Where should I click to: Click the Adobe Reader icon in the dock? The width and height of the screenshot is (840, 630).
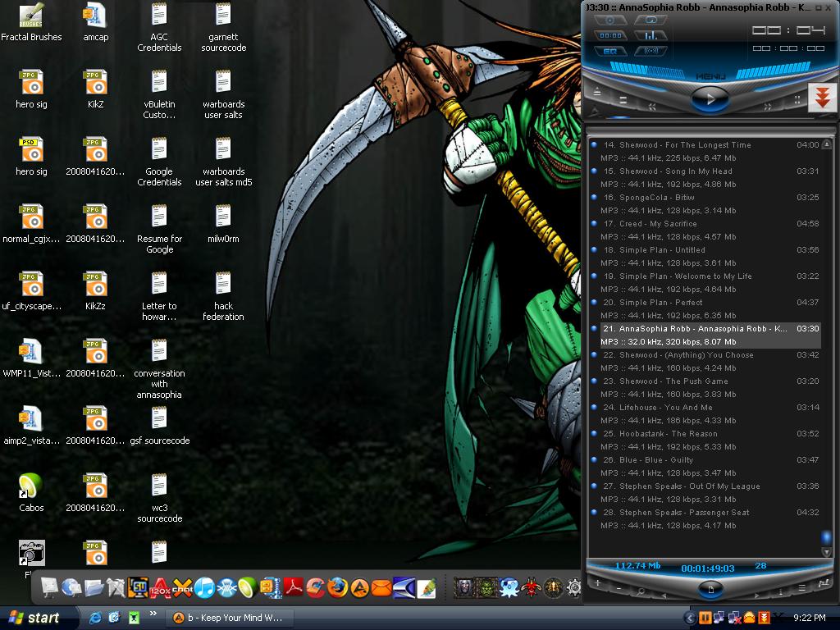[x=294, y=587]
